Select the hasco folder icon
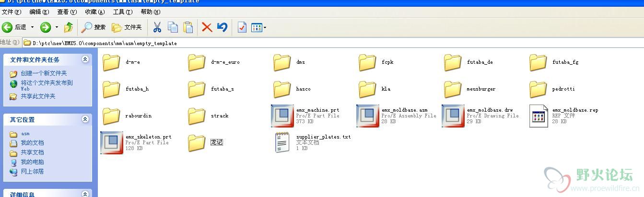Image resolution: width=644 pixels, height=197 pixels. pos(282,89)
